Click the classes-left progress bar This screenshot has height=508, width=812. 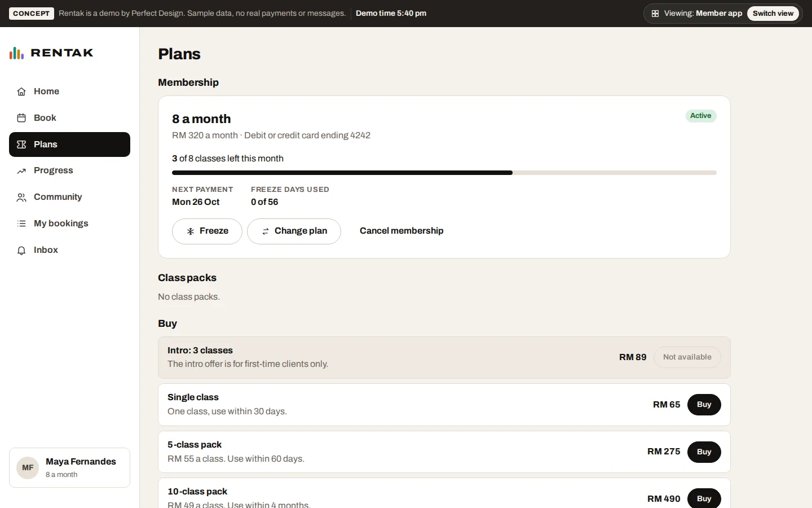tap(444, 173)
